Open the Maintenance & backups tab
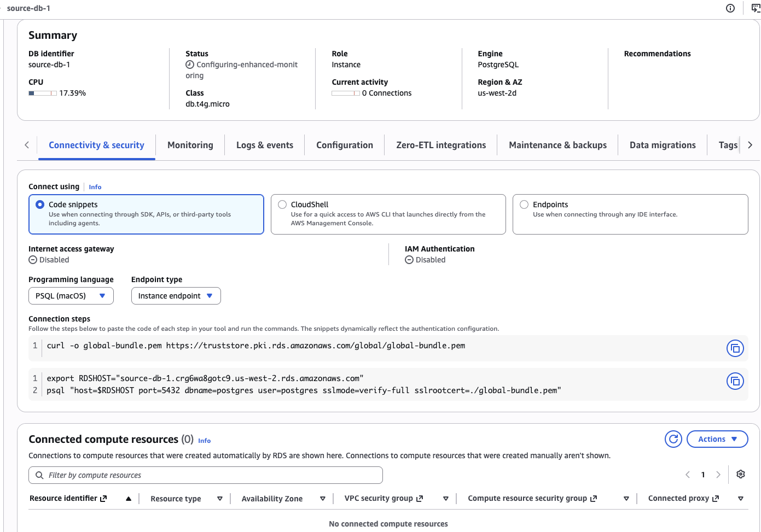The width and height of the screenshot is (761, 532). click(557, 145)
